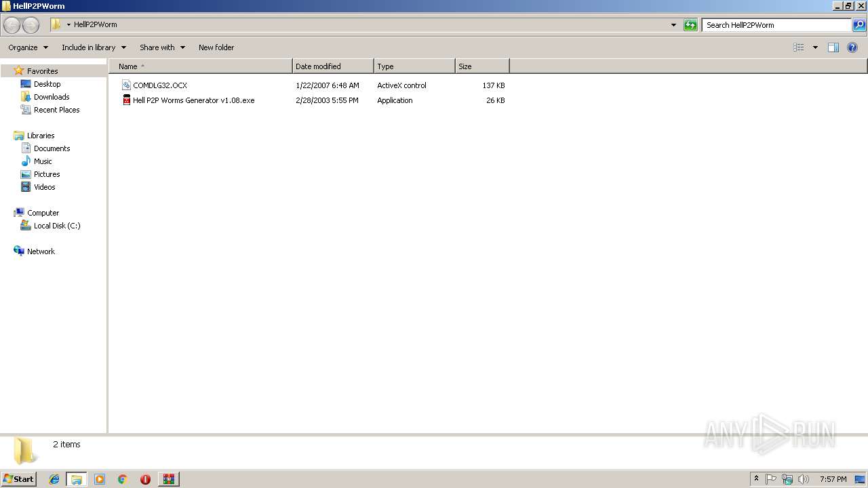Click the '1/22/2007 6:48 AM' date cell
The width and height of the screenshot is (868, 488).
tap(328, 85)
